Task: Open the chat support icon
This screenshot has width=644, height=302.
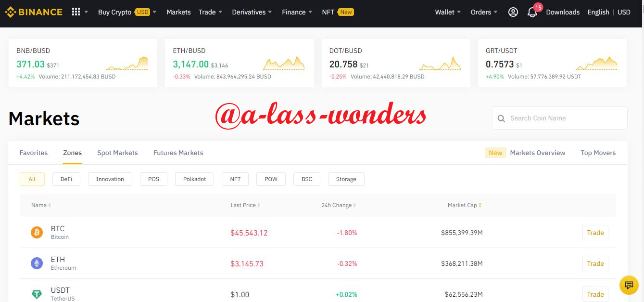Action: 629,285
